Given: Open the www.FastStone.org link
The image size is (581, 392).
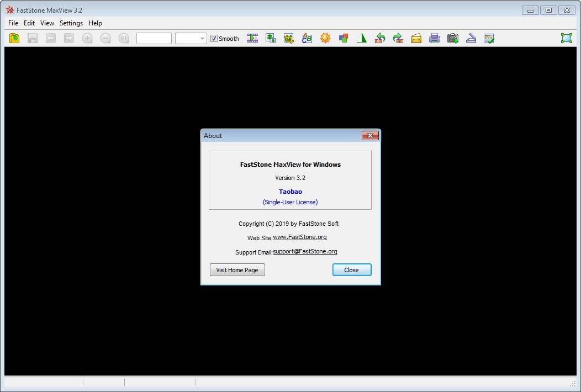Looking at the screenshot, I should point(300,237).
